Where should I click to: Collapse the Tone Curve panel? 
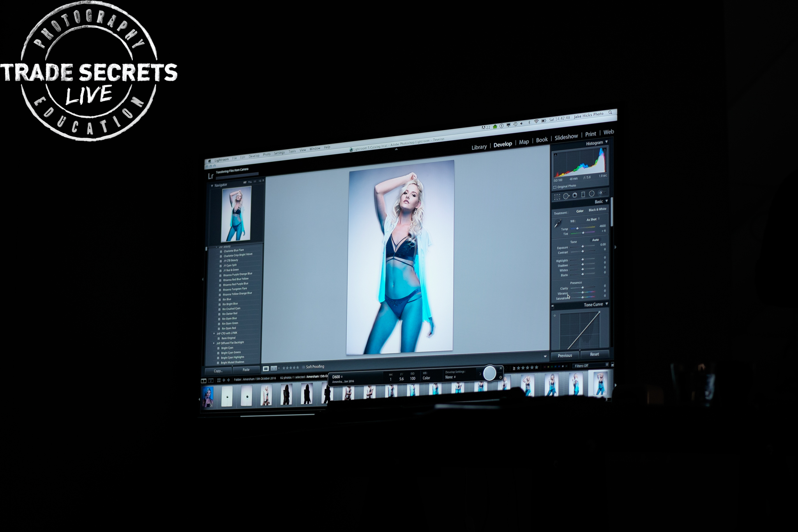pos(607,304)
